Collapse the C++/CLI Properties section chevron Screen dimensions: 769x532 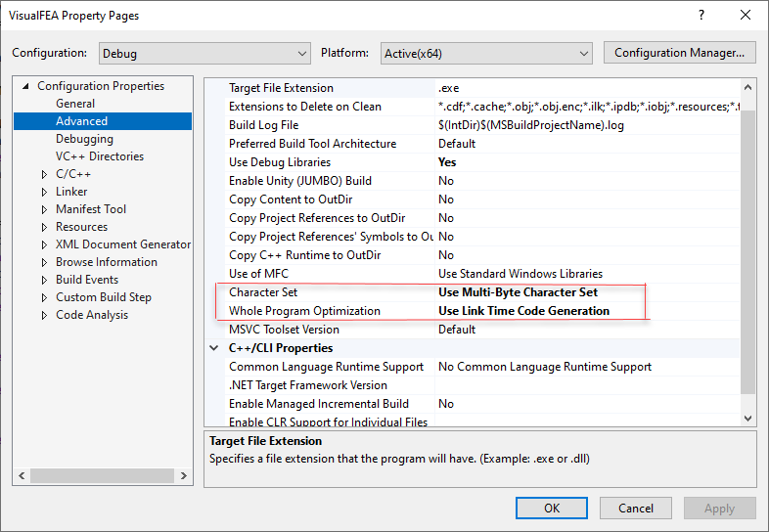(214, 348)
